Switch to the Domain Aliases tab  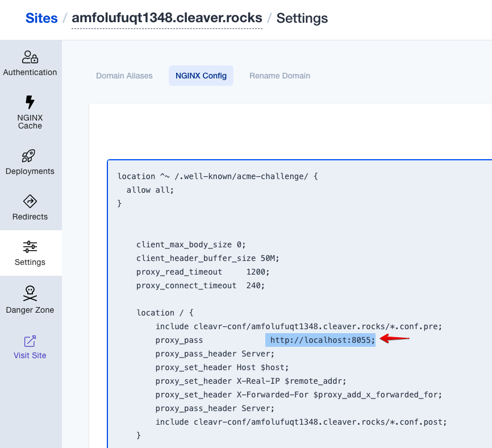pyautogui.click(x=124, y=76)
